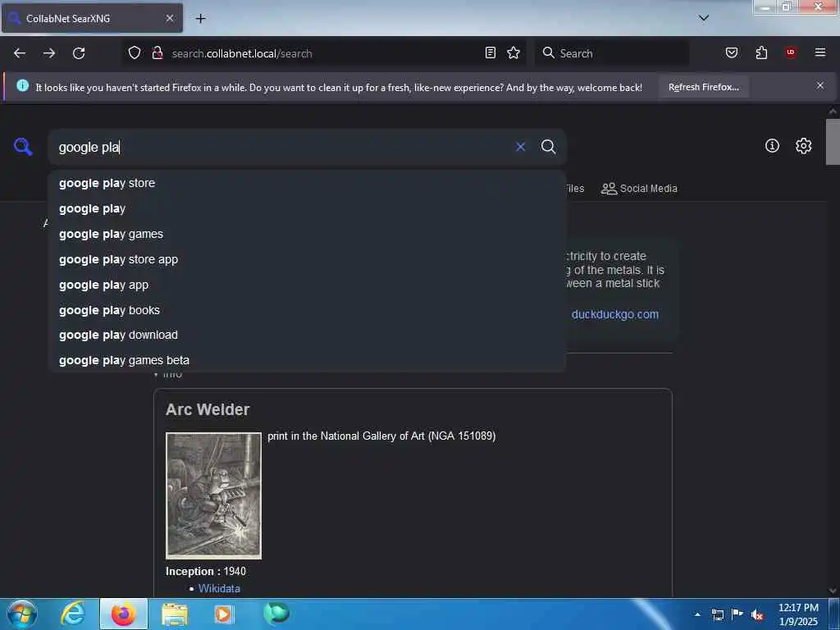Open the Windows Start button

point(21,614)
